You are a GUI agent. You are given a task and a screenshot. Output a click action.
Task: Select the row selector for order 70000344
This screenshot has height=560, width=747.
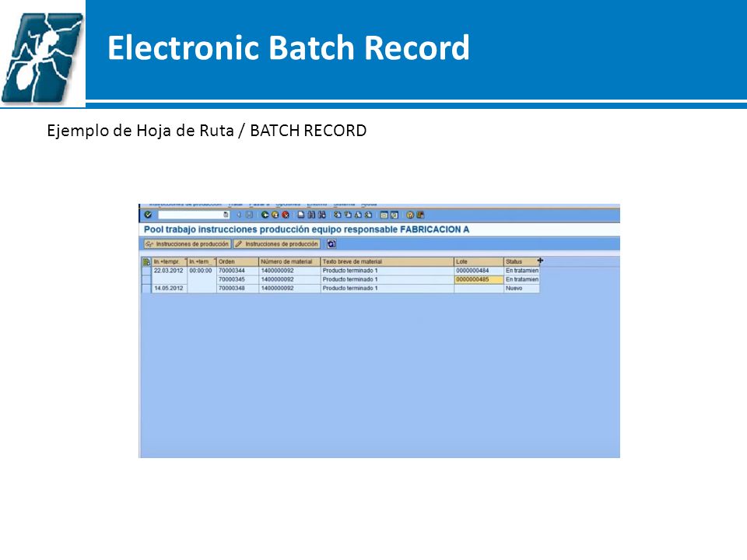(146, 271)
